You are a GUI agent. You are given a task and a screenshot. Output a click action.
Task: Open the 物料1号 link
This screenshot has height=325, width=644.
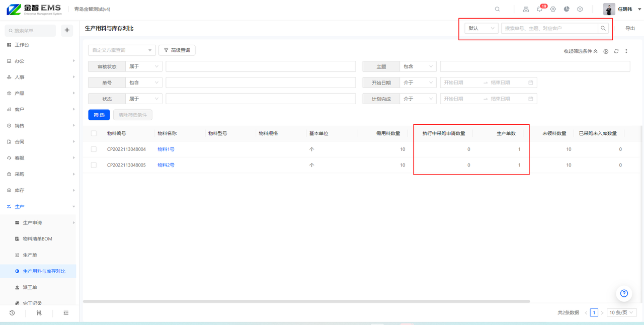tap(166, 149)
